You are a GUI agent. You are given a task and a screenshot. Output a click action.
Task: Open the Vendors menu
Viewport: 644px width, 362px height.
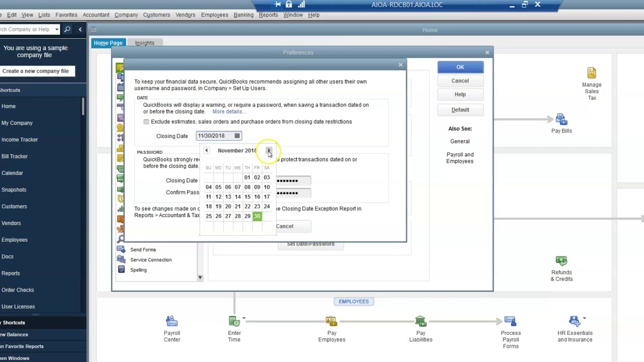(x=185, y=15)
